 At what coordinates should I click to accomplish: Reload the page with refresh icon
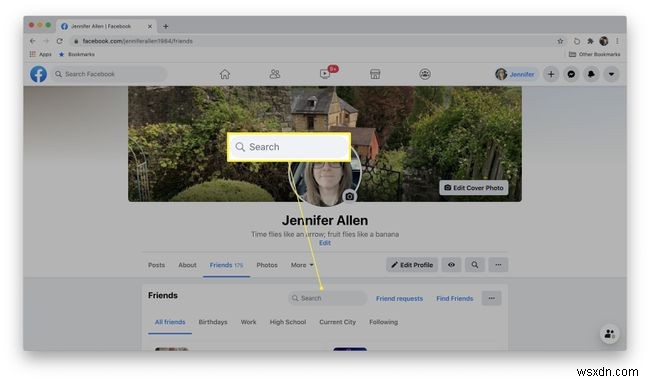(60, 41)
